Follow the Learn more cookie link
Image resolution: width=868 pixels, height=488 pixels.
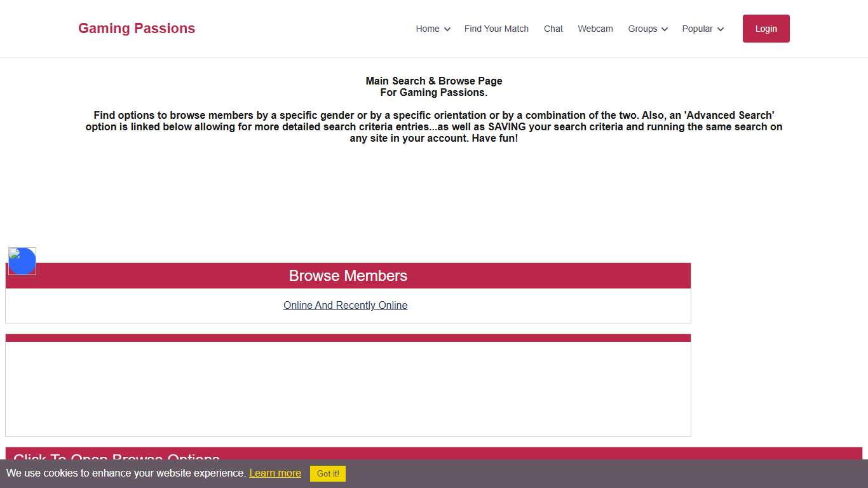tap(275, 473)
